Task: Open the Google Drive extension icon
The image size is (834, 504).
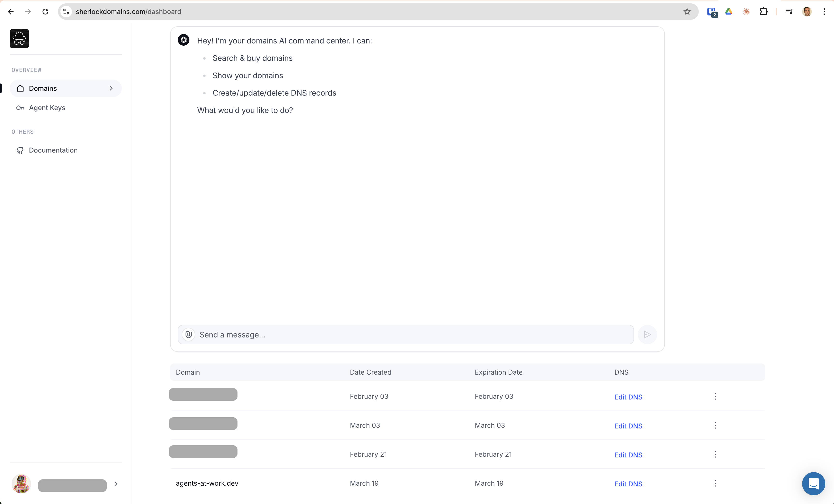Action: (729, 12)
